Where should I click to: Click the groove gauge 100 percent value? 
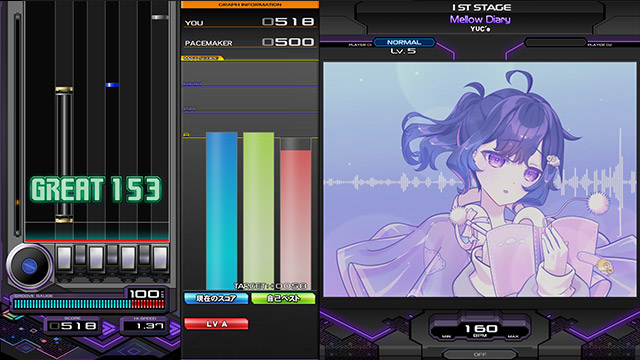click(144, 294)
